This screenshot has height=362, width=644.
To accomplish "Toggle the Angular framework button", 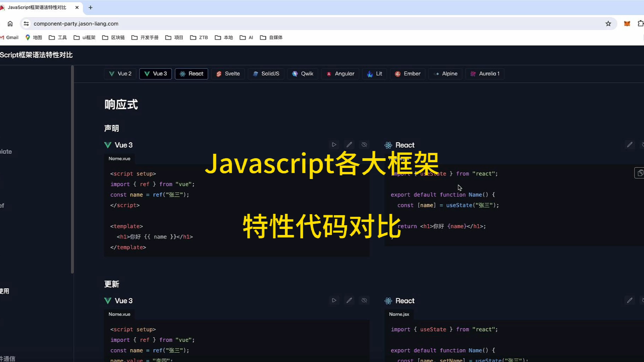I will coord(340,74).
